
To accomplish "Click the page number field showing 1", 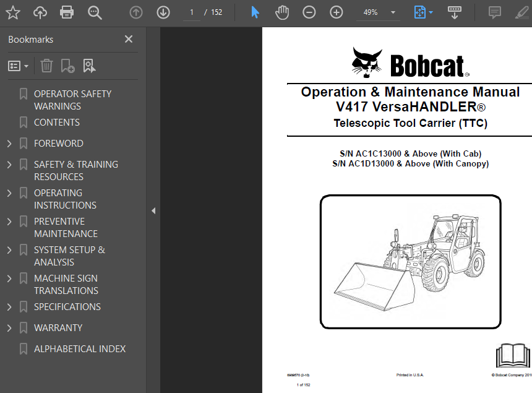I will click(192, 12).
